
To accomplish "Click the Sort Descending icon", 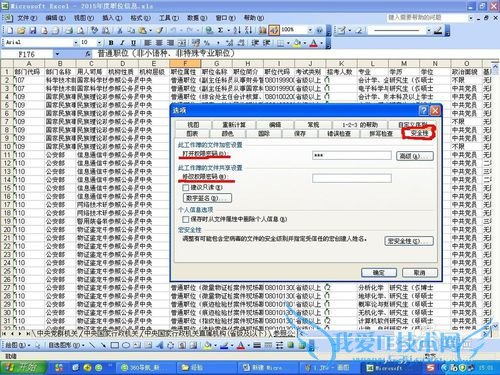I will 248,31.
